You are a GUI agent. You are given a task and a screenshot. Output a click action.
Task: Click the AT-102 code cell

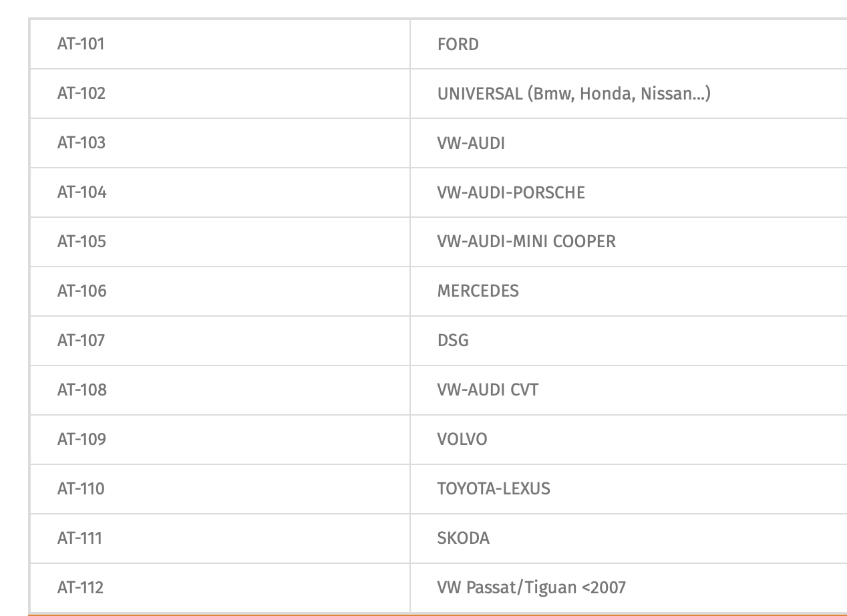[x=81, y=94]
